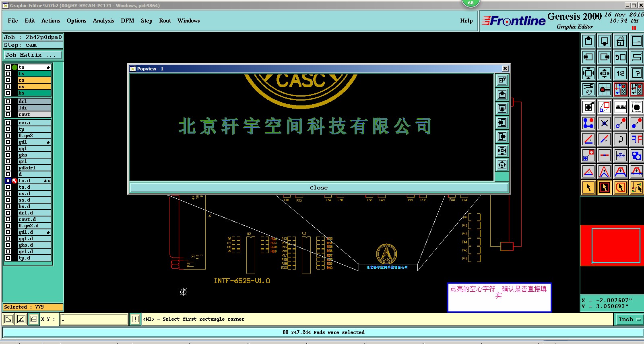644x344 pixels.
Task: Select the 'ldi' layer row
Action: [x=34, y=108]
